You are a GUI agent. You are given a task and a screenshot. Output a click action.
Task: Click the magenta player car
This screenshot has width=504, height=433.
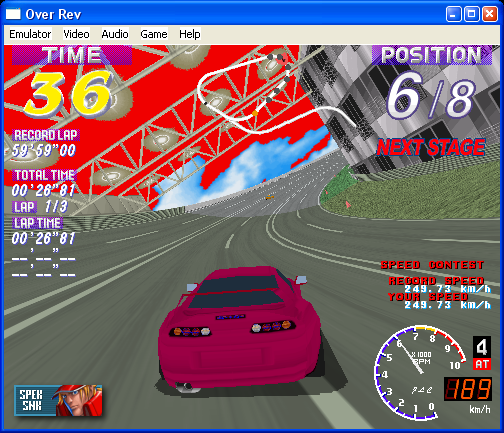coord(240,328)
